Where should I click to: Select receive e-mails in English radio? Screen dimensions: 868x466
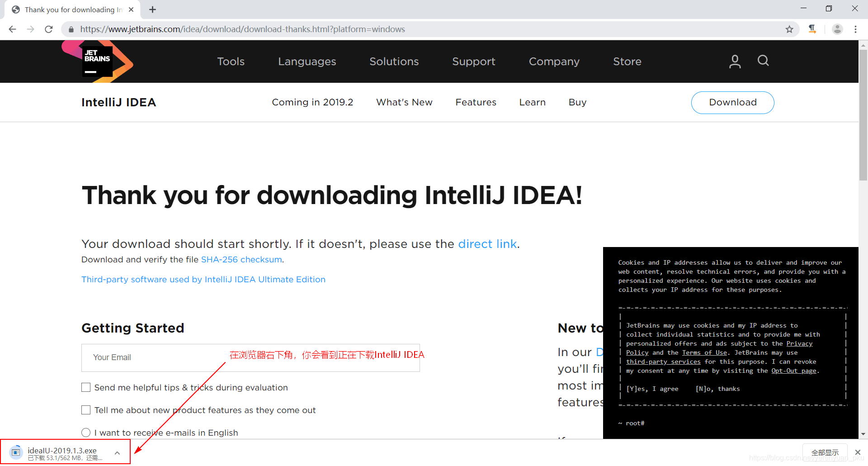(86, 433)
